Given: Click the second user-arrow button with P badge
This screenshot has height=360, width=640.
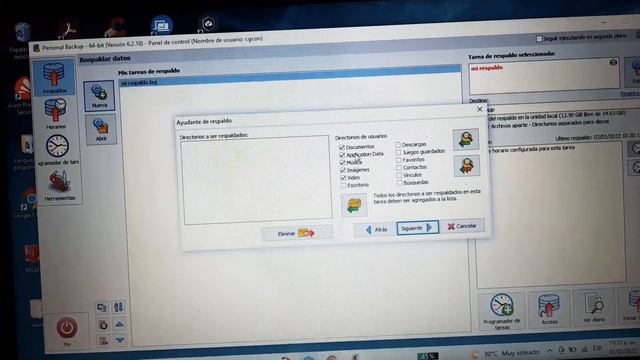Looking at the screenshot, I should click(x=467, y=166).
